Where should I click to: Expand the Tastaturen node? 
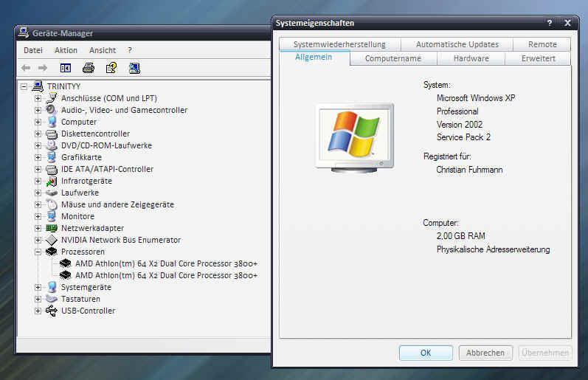tap(38, 300)
